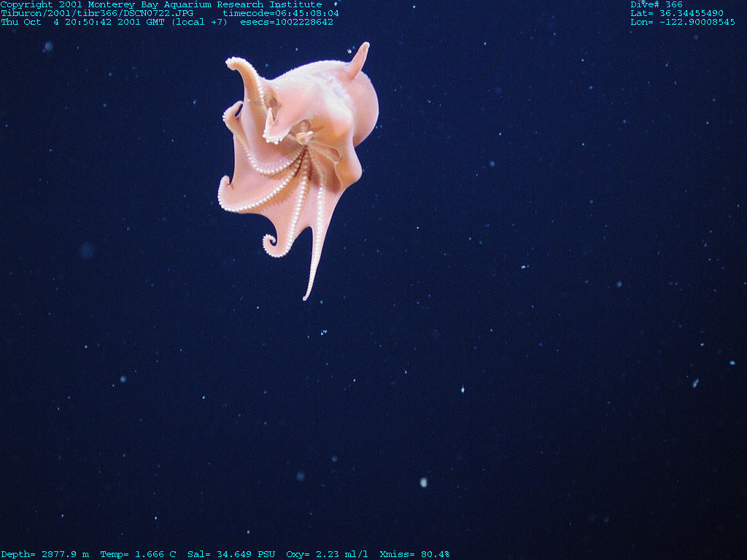Screen dimensions: 747x560
Task: Click the DSCN0722.JPG file path text
Action: pos(97,13)
